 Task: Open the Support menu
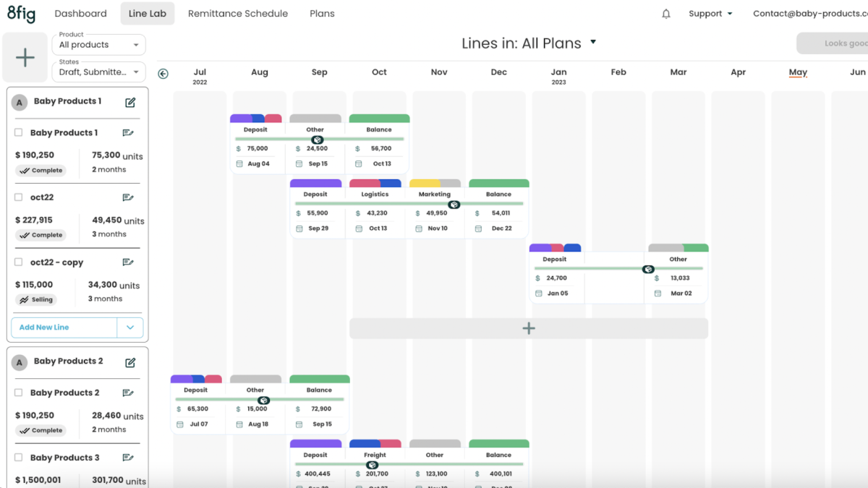click(x=710, y=14)
